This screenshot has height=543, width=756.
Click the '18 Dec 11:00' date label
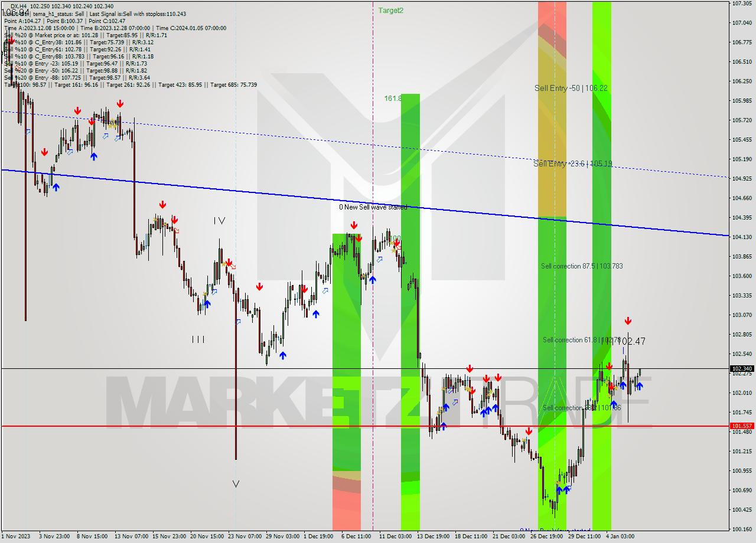coord(471,537)
